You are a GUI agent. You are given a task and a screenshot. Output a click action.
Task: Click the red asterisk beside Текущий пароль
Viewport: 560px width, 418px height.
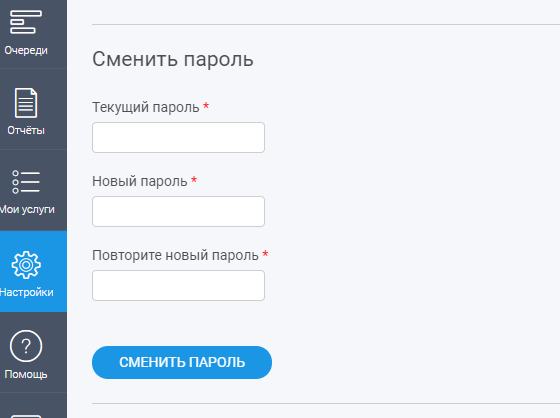[206, 106]
